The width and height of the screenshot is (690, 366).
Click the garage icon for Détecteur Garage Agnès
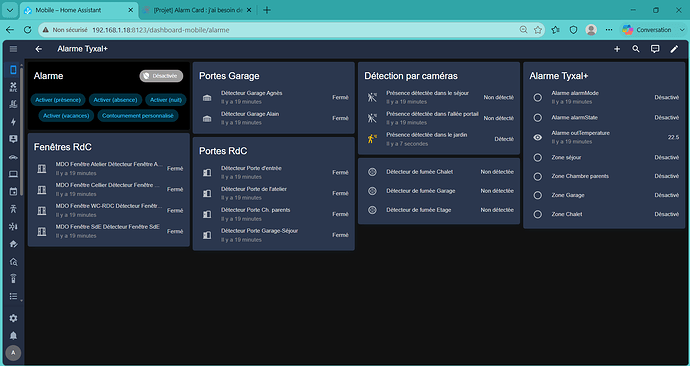[207, 98]
